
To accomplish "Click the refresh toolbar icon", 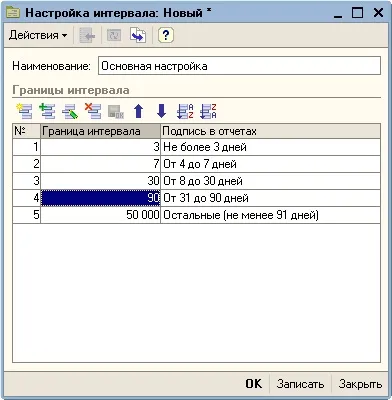I will 114,35.
